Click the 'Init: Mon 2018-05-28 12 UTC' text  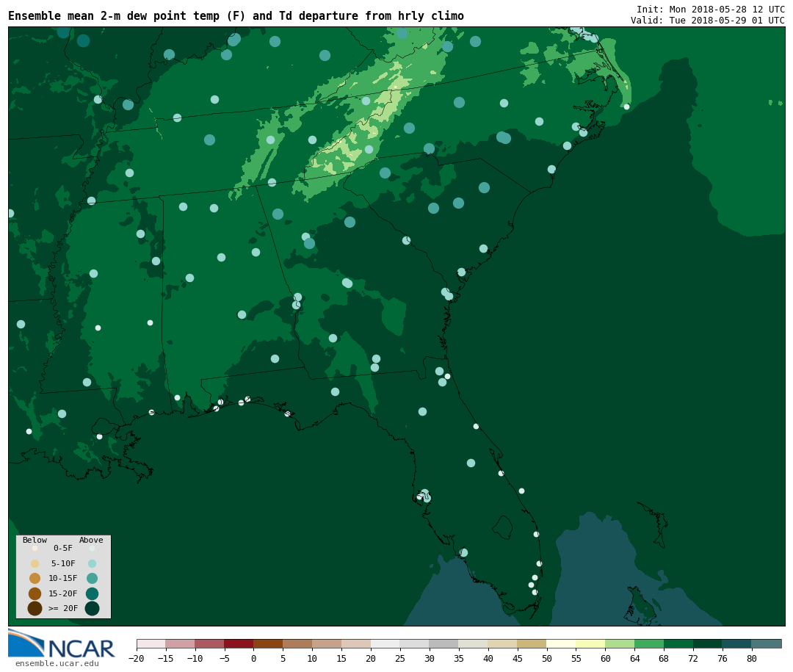tap(711, 10)
